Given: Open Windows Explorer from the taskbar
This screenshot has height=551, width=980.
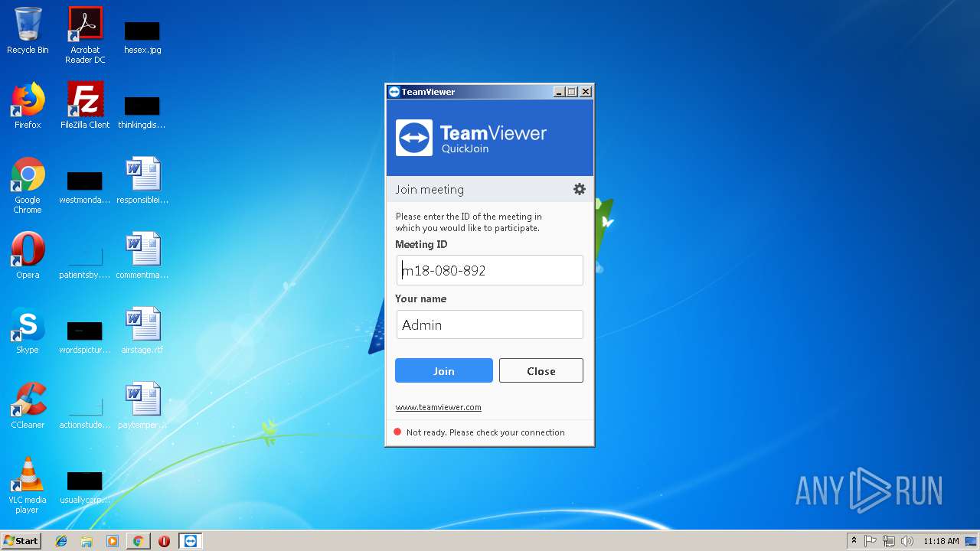Looking at the screenshot, I should point(87,541).
